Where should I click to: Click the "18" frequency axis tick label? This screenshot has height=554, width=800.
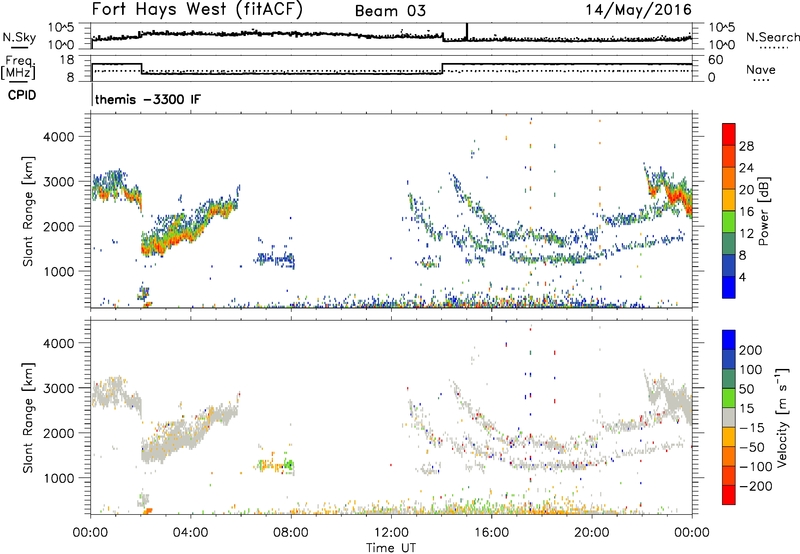pos(67,60)
